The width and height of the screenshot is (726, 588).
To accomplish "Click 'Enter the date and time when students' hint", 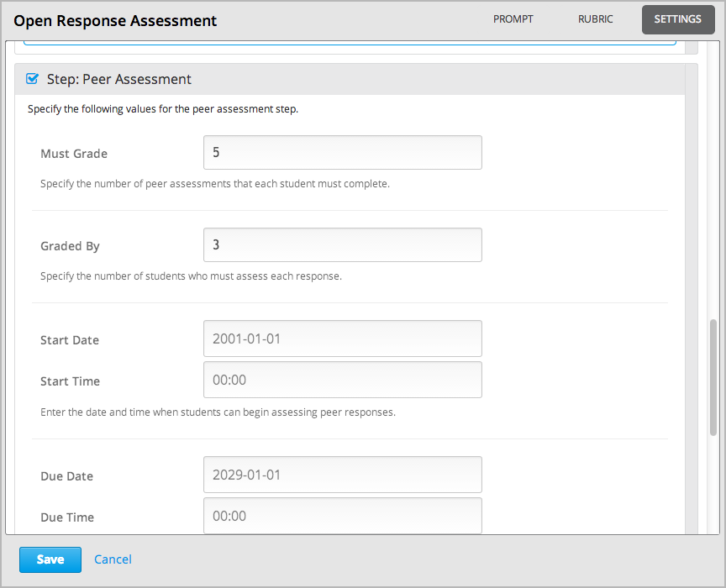I will click(218, 412).
